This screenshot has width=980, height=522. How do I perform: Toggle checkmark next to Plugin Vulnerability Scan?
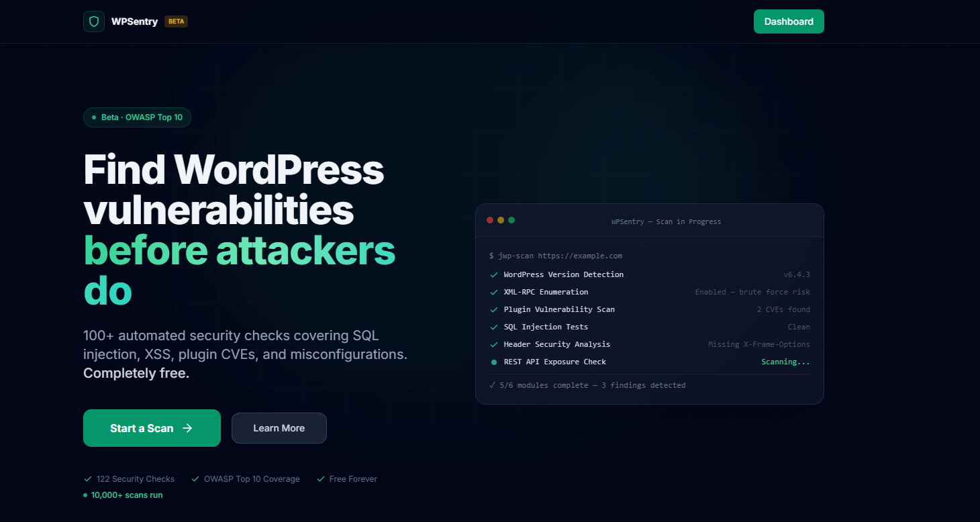(x=493, y=309)
